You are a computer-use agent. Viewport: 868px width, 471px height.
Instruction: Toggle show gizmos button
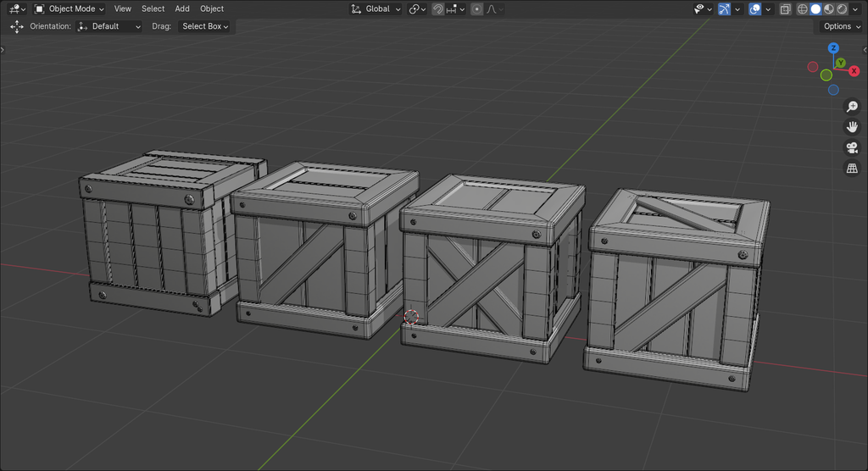point(724,8)
